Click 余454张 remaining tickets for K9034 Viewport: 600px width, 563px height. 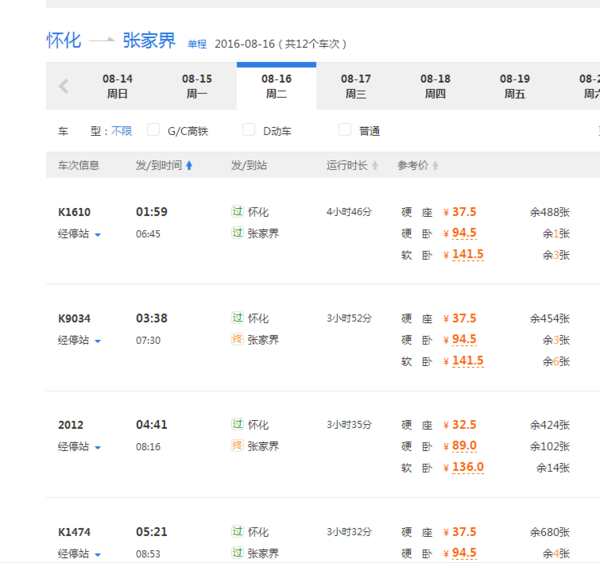pyautogui.click(x=550, y=318)
